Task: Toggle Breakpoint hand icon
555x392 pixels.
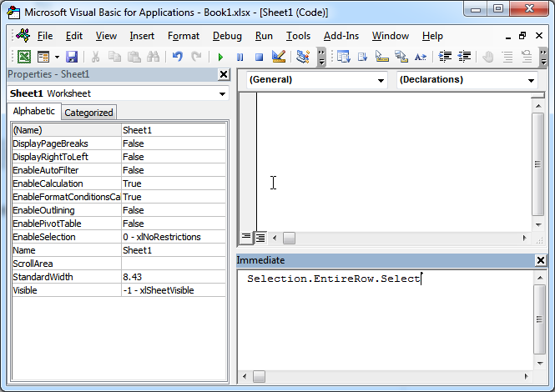Action: click(488, 57)
